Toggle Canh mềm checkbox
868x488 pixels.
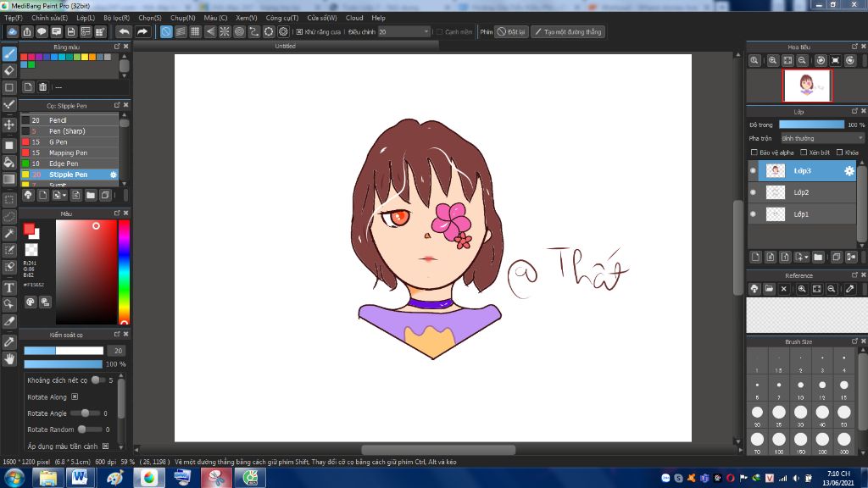(440, 31)
